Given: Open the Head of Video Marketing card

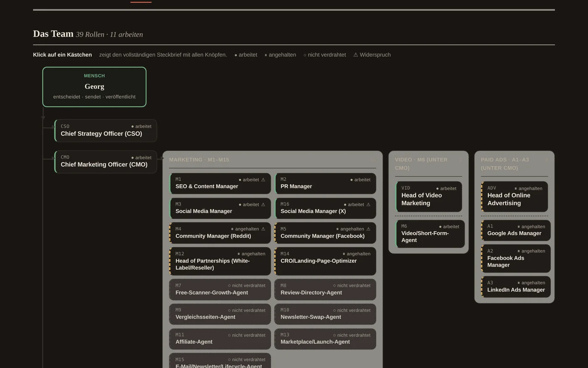Looking at the screenshot, I should [429, 196].
